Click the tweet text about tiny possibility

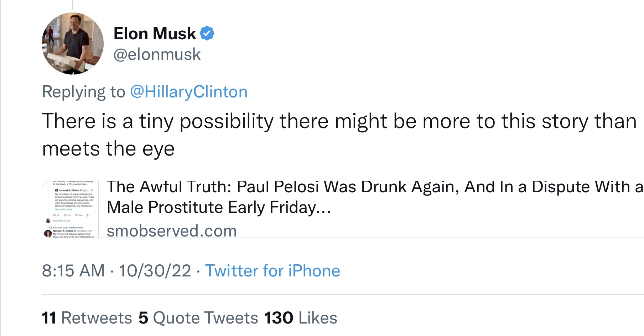pyautogui.click(x=339, y=134)
